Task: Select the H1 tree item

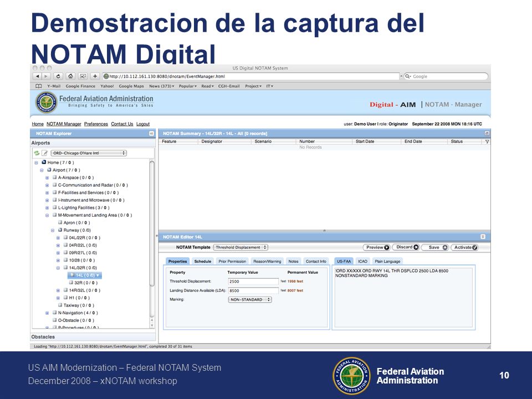Action: tap(76, 298)
